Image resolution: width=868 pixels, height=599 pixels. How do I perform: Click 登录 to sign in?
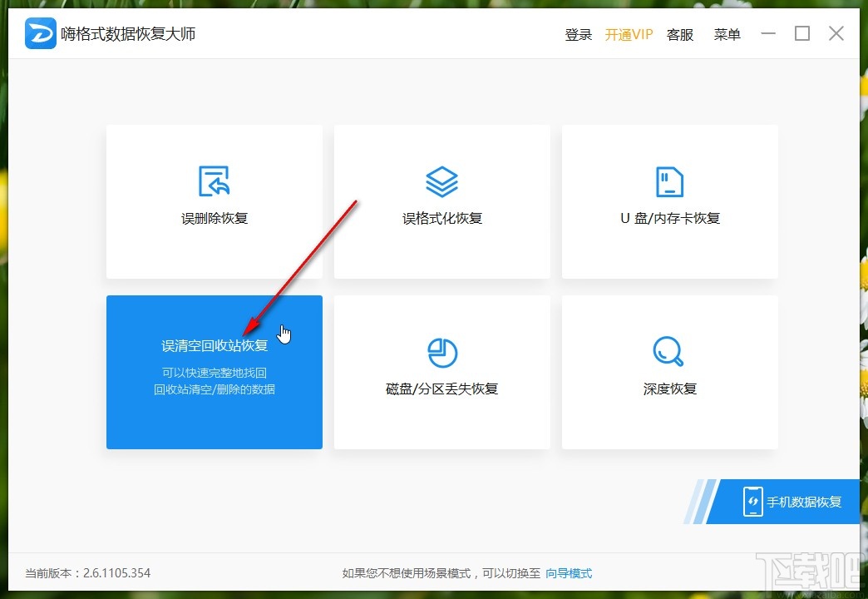click(578, 34)
